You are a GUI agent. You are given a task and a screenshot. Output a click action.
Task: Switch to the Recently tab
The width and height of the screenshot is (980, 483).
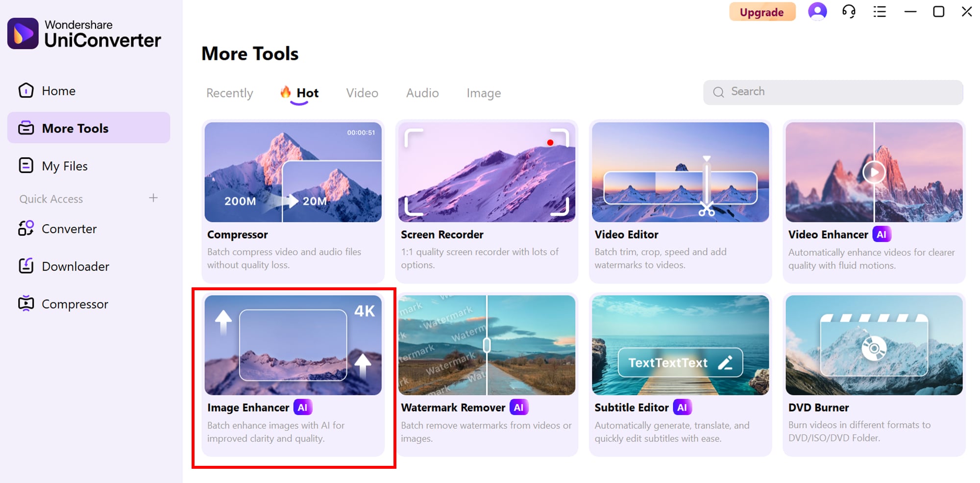point(230,93)
